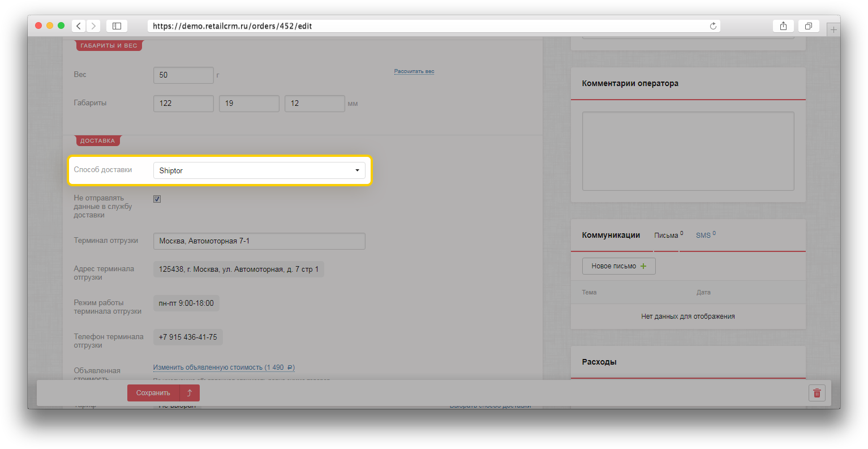Click the up arrow beside Сохранить
The width and height of the screenshot is (868, 449).
click(190, 393)
